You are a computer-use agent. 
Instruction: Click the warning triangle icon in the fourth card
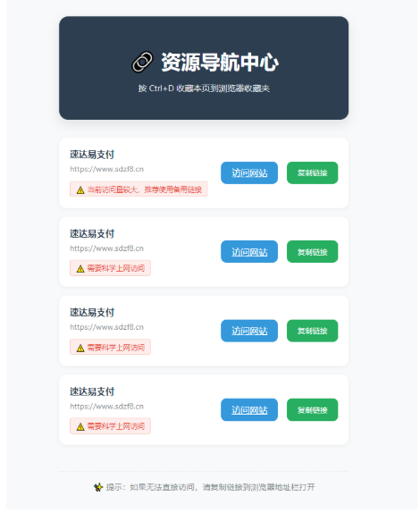click(x=80, y=427)
